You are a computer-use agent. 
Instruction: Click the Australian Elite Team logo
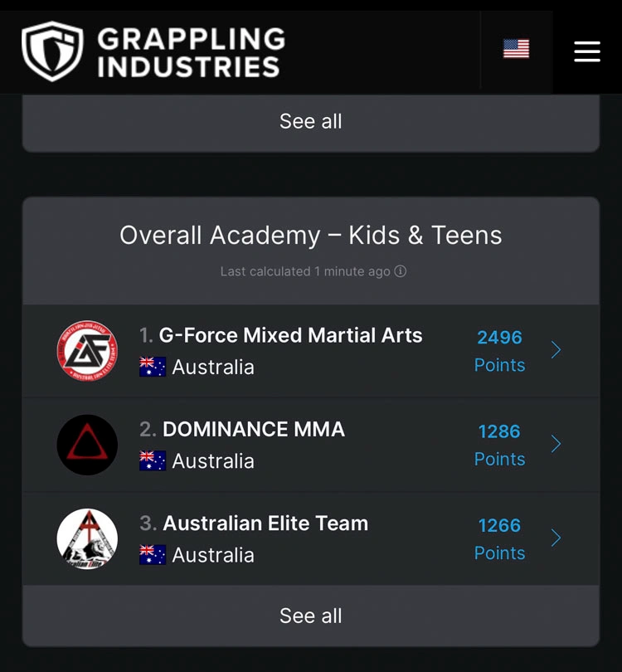point(87,538)
